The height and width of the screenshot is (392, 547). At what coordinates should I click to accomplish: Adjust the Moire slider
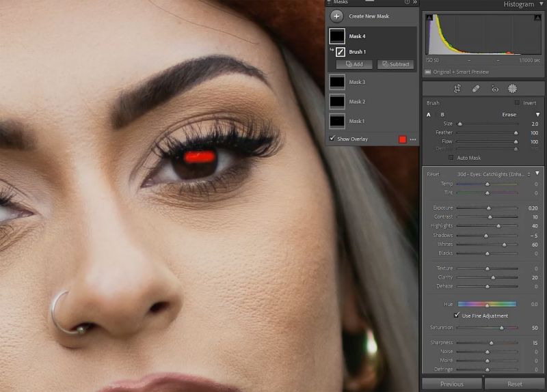point(487,361)
